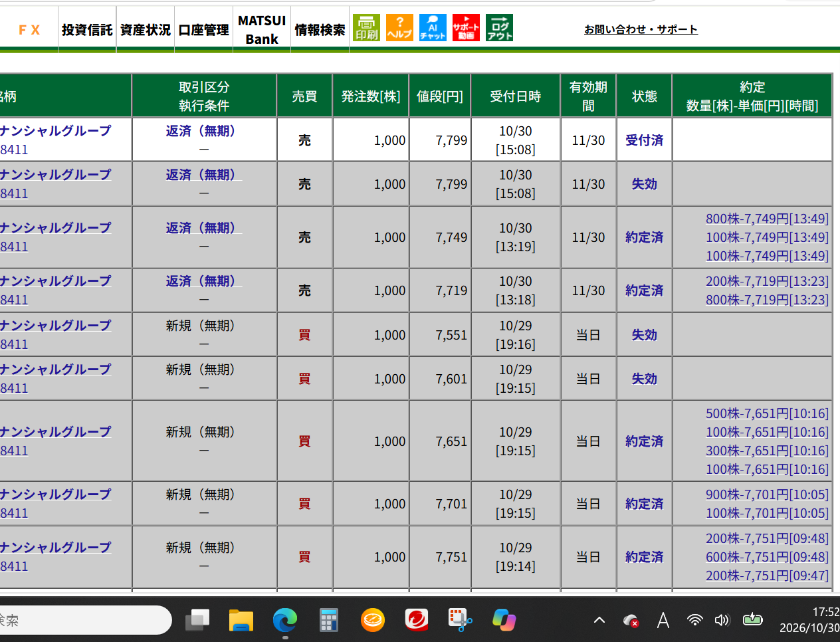
Task: Open the MATSUI Bank menu
Action: [x=262, y=30]
